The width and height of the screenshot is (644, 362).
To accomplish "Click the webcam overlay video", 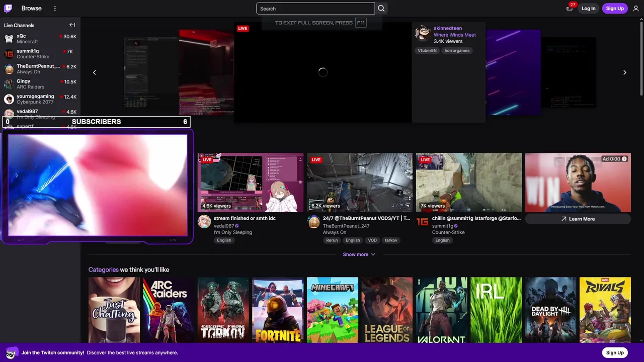I will pyautogui.click(x=98, y=185).
